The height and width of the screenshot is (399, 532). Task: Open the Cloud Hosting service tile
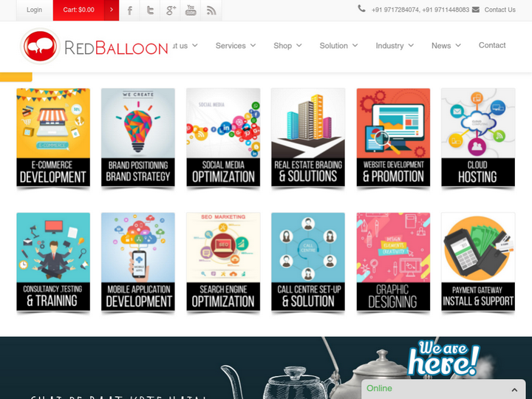(478, 137)
